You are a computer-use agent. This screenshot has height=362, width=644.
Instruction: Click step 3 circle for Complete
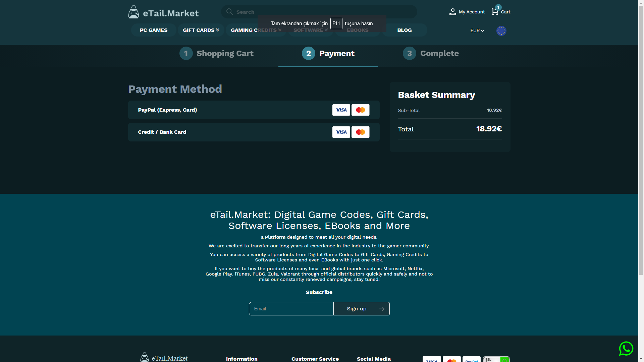coord(410,53)
